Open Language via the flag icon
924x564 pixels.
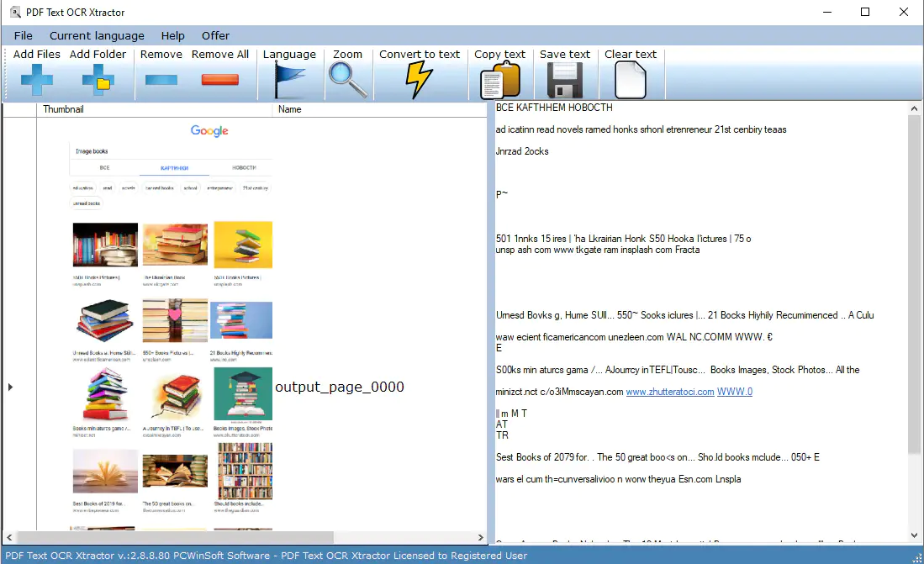pyautogui.click(x=289, y=81)
